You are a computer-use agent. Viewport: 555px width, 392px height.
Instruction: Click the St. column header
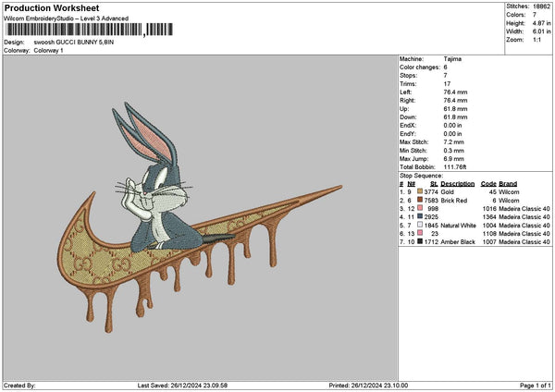coord(434,184)
